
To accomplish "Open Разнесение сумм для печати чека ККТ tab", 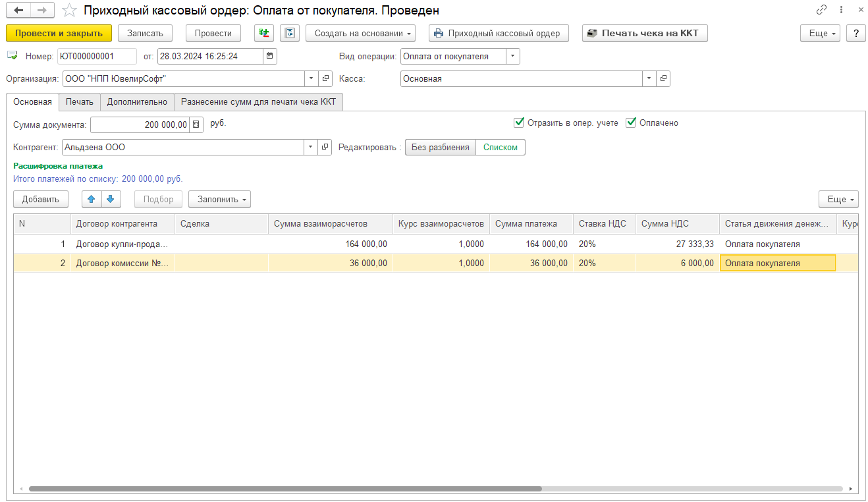I will (258, 102).
